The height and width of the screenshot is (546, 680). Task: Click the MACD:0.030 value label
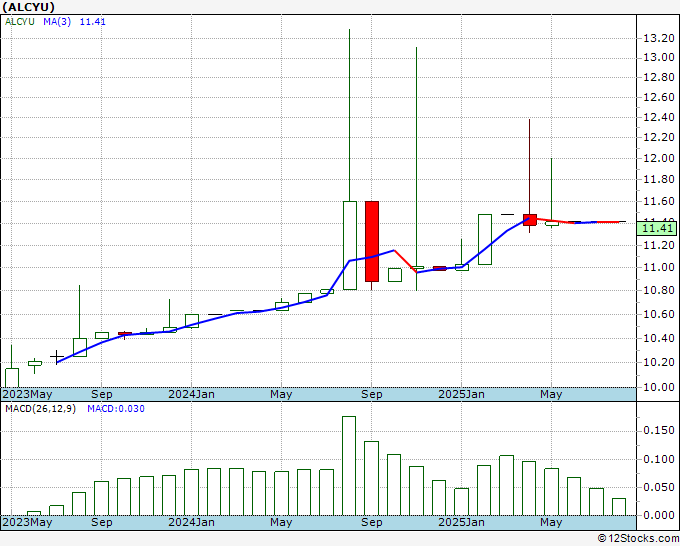[x=116, y=409]
